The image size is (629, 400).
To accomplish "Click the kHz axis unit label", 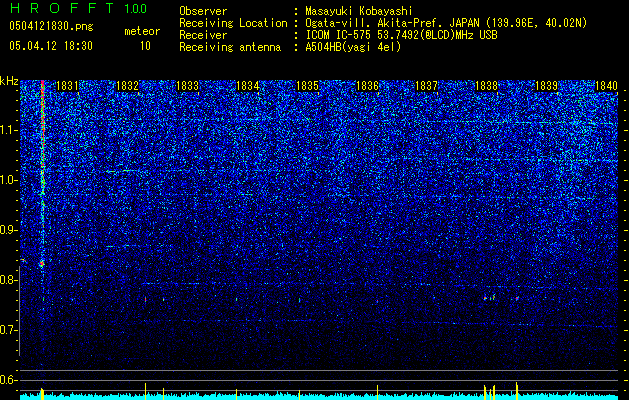I will click(x=9, y=81).
